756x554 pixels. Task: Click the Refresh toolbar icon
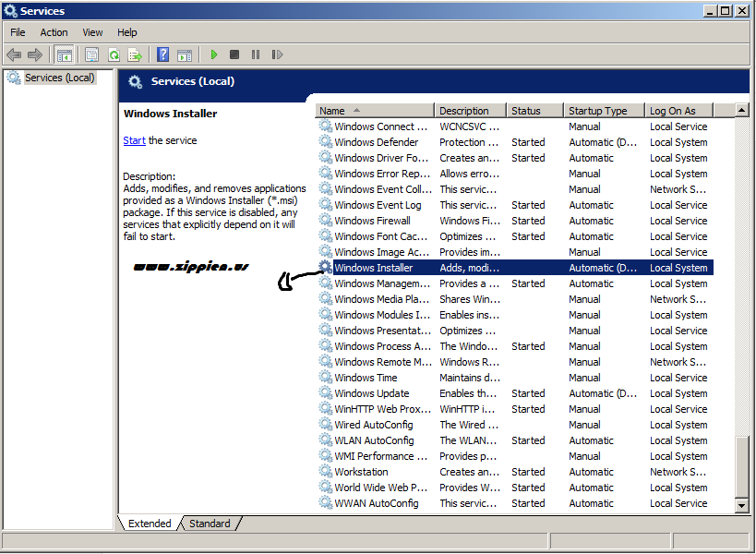(x=114, y=55)
